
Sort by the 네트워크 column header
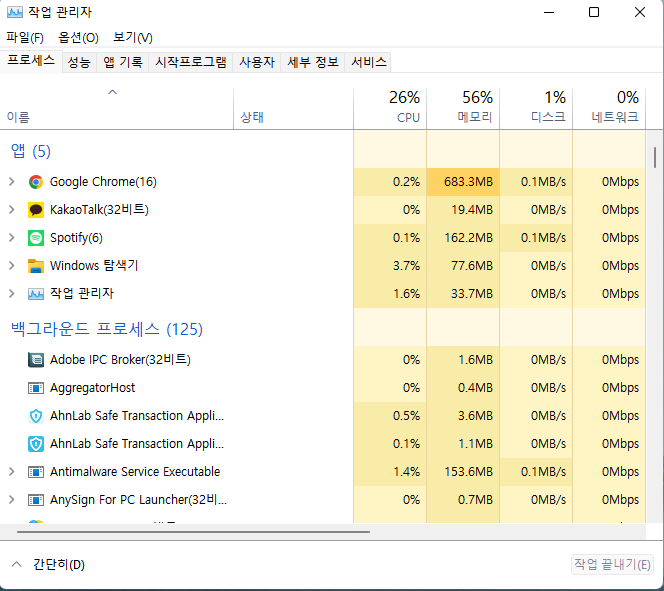(x=609, y=108)
